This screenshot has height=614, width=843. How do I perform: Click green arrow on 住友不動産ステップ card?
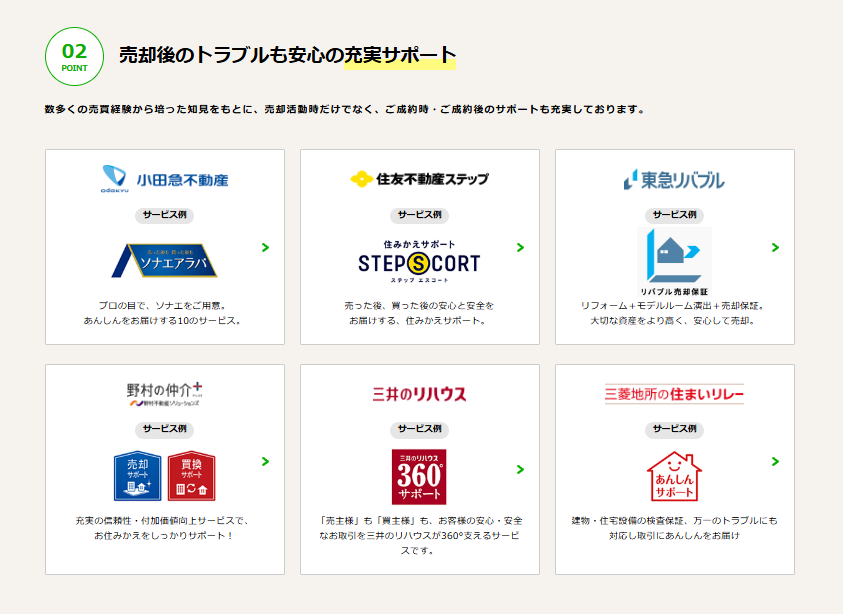[x=520, y=247]
